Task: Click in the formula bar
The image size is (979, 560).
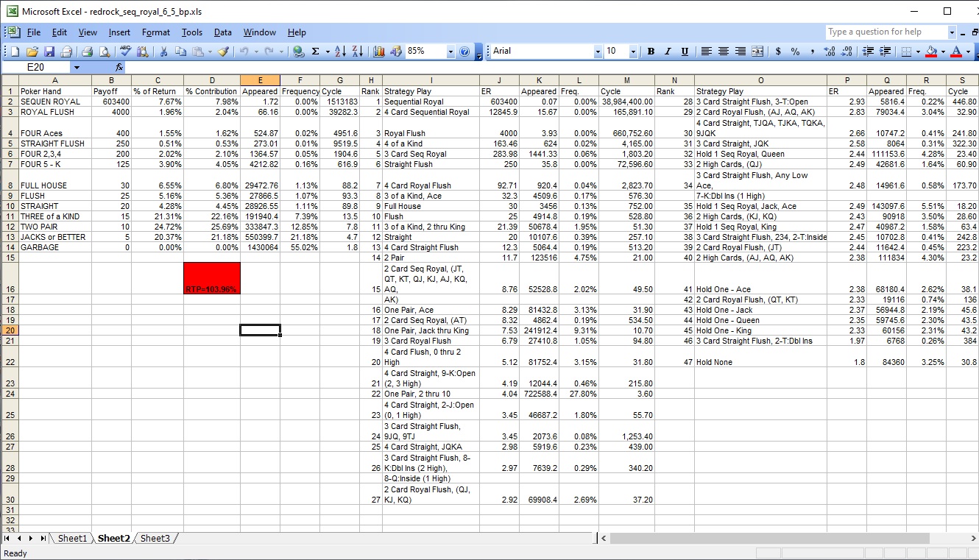Action: 552,67
